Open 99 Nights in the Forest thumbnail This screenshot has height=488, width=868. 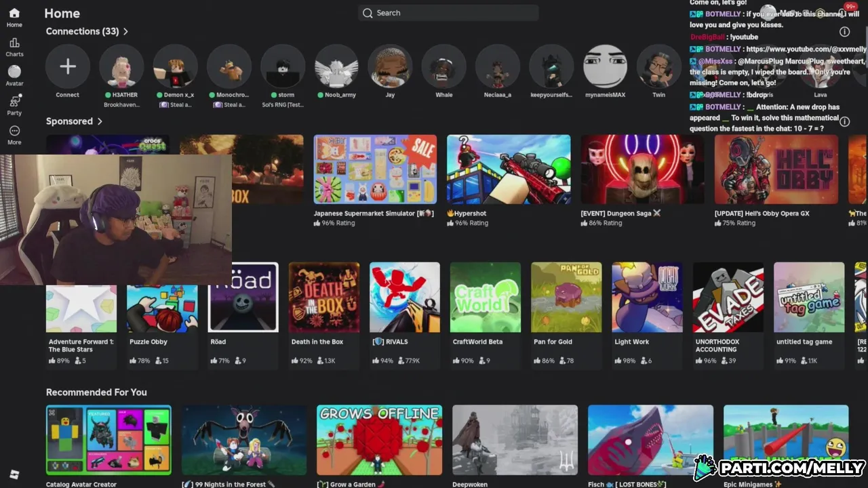coord(244,440)
